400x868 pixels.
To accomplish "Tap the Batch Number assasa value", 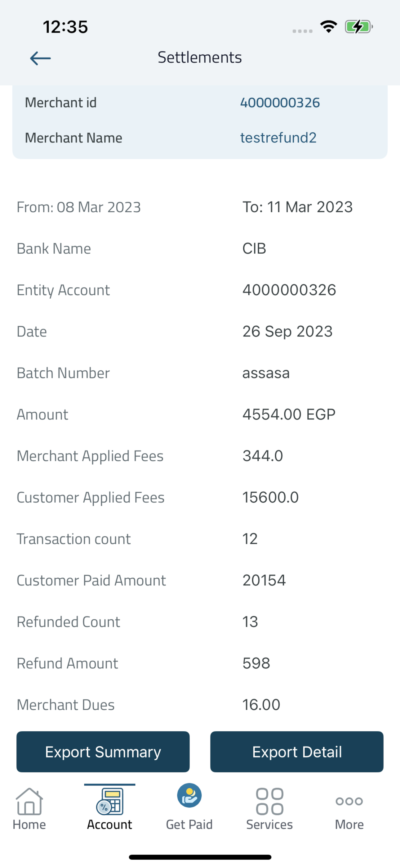I will tap(266, 373).
